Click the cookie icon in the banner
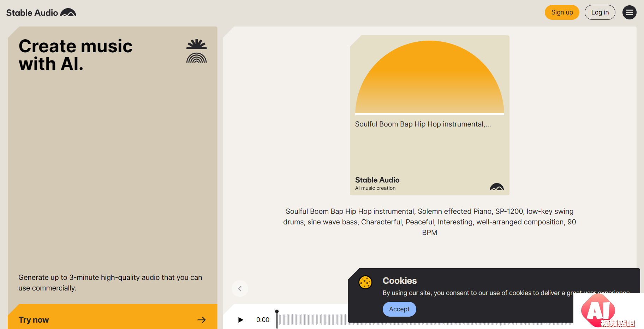This screenshot has height=329, width=644. click(x=365, y=282)
